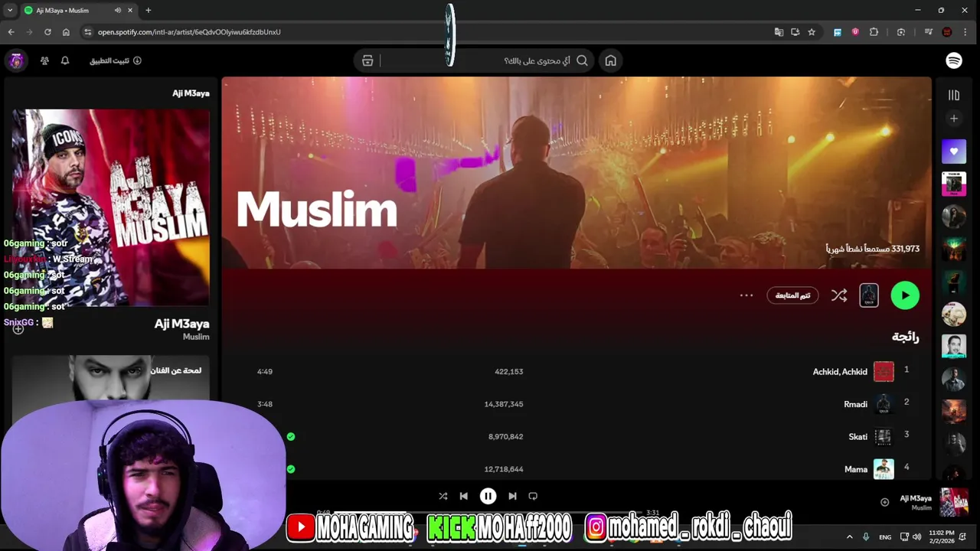
Task: Show hidden system tray icons
Action: [x=849, y=537]
